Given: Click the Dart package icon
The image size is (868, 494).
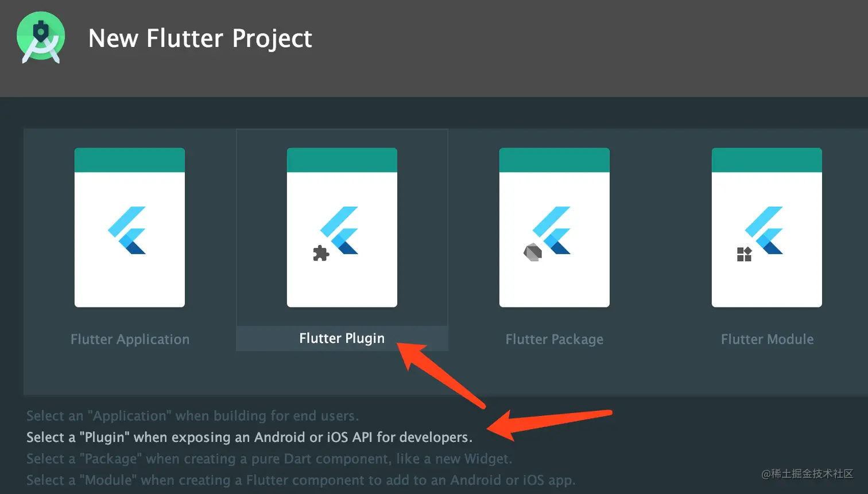Looking at the screenshot, I should (x=533, y=252).
